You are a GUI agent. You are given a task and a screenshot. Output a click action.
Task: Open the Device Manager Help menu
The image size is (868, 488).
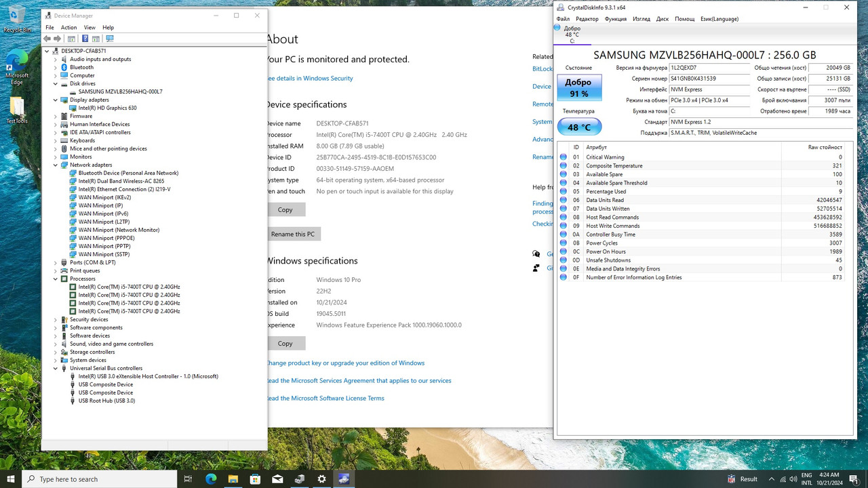(x=108, y=28)
